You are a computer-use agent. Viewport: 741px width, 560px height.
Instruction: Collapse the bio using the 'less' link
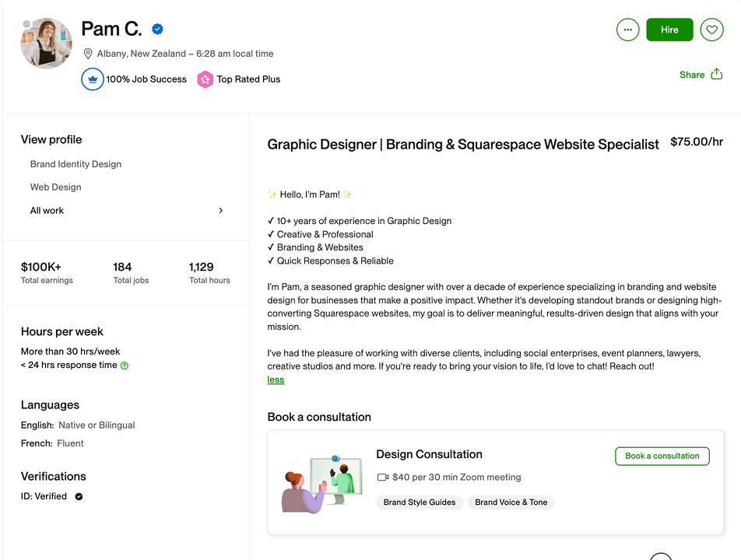tap(276, 380)
